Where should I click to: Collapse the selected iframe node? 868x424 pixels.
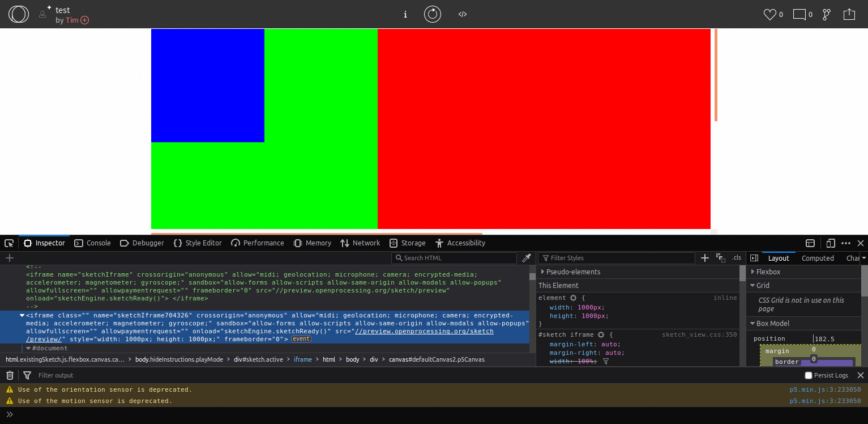22,315
